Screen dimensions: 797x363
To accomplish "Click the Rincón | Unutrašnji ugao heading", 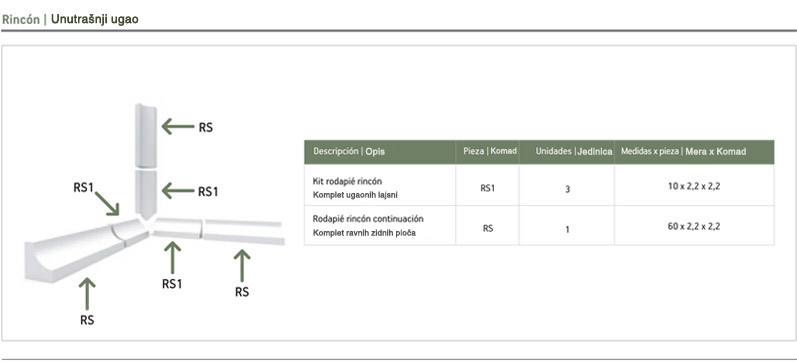I will tap(70, 20).
